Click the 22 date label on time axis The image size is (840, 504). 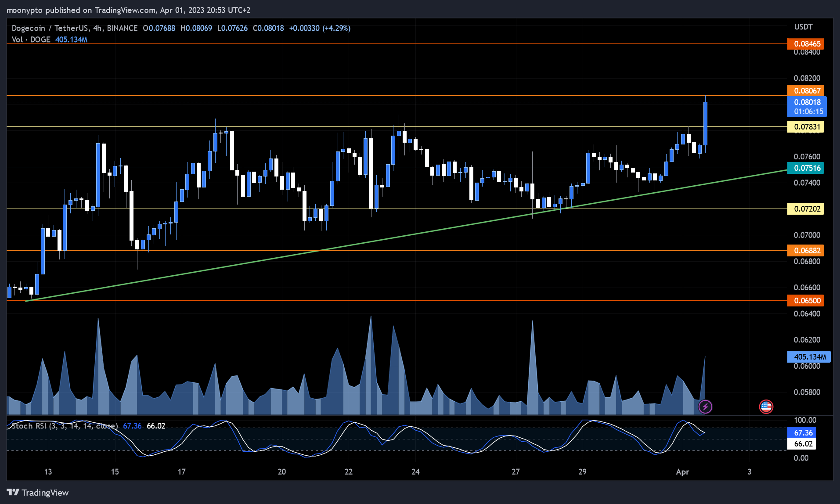tap(348, 472)
